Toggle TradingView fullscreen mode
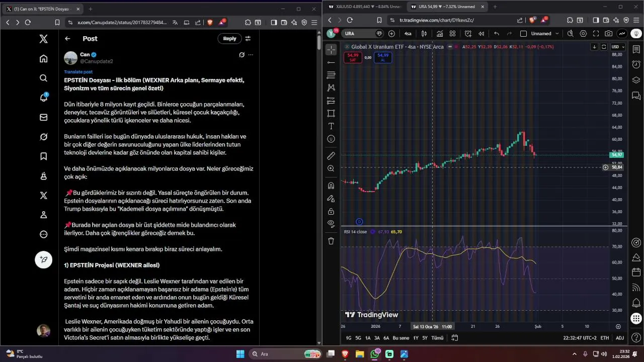This screenshot has height=362, width=644. pyautogui.click(x=596, y=34)
